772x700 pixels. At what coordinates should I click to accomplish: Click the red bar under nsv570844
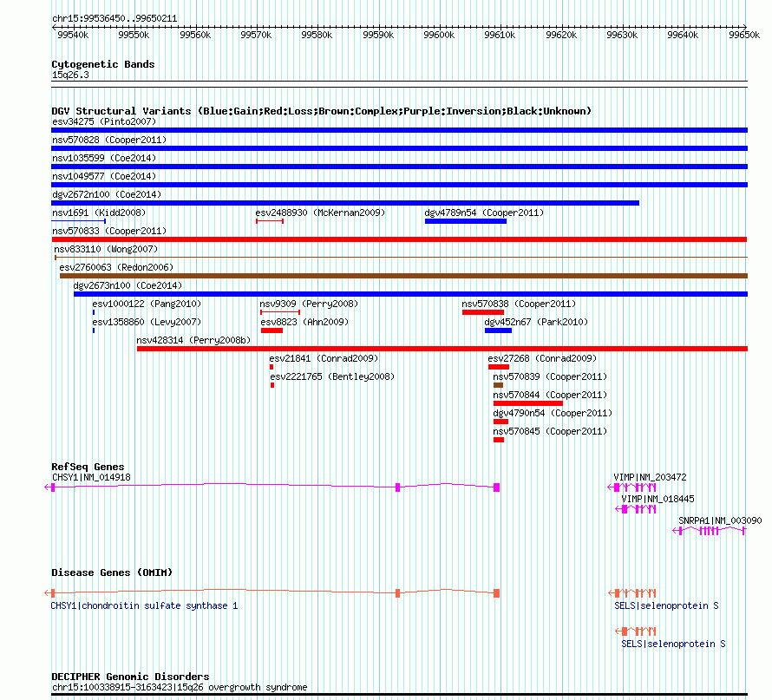tap(527, 403)
